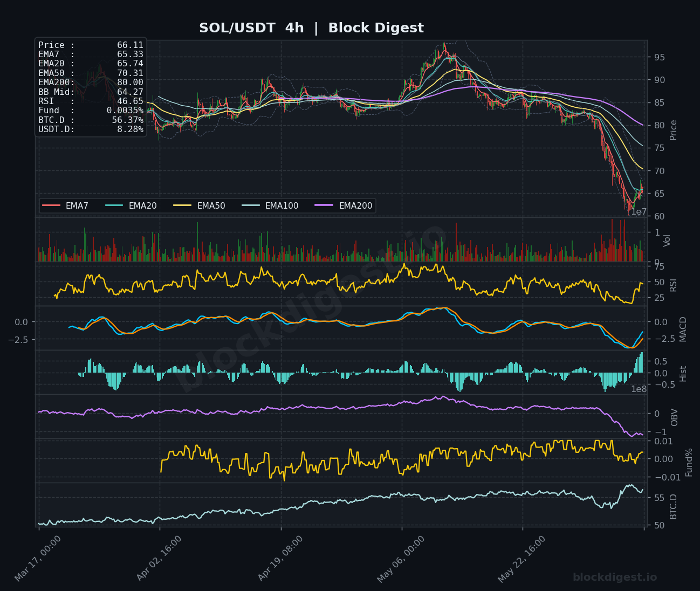
Task: Click the Hist axis label
Action: (683, 374)
